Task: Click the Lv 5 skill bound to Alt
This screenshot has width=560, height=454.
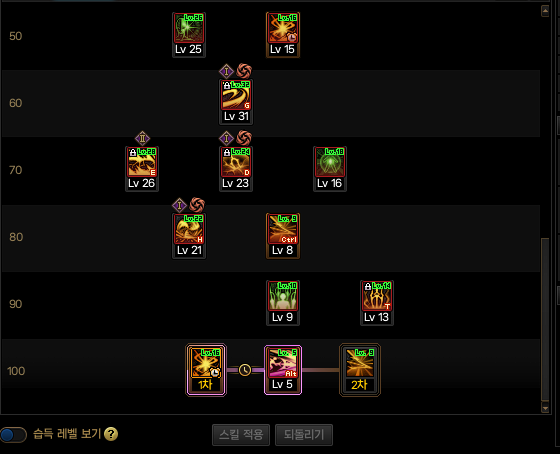Action: (283, 370)
